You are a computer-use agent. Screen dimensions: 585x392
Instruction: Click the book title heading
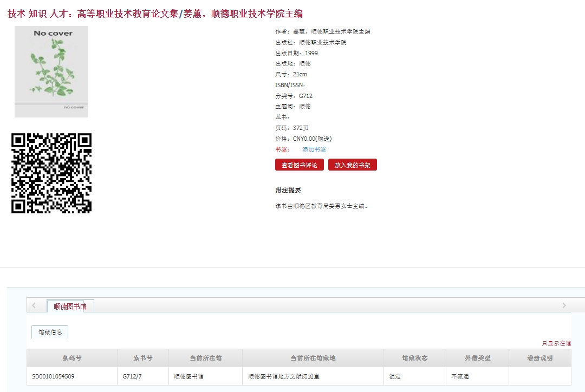[x=155, y=14]
